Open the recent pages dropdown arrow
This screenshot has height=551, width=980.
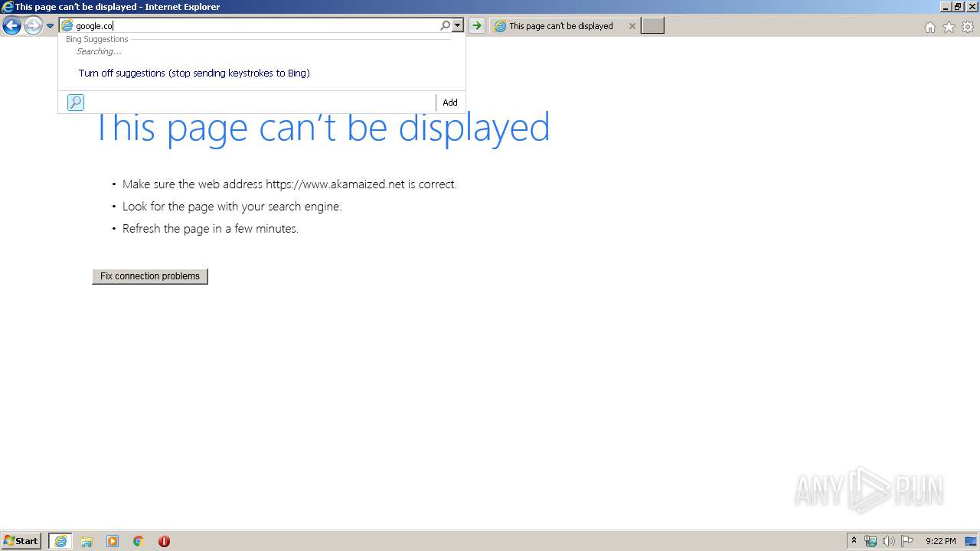(51, 26)
